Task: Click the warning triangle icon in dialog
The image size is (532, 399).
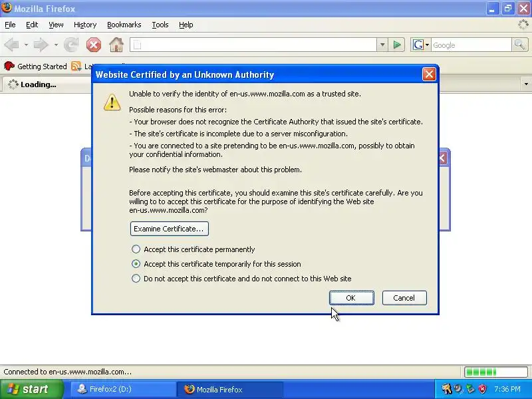Action: pyautogui.click(x=112, y=102)
